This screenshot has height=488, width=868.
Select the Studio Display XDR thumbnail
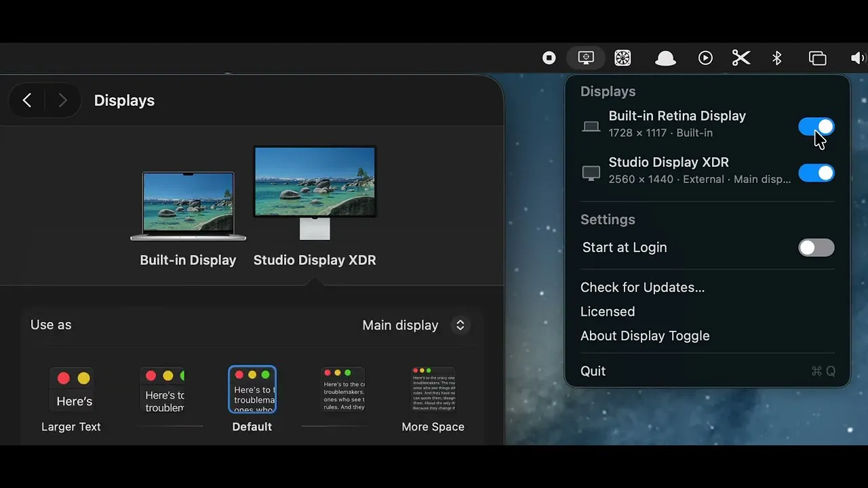coord(315,192)
